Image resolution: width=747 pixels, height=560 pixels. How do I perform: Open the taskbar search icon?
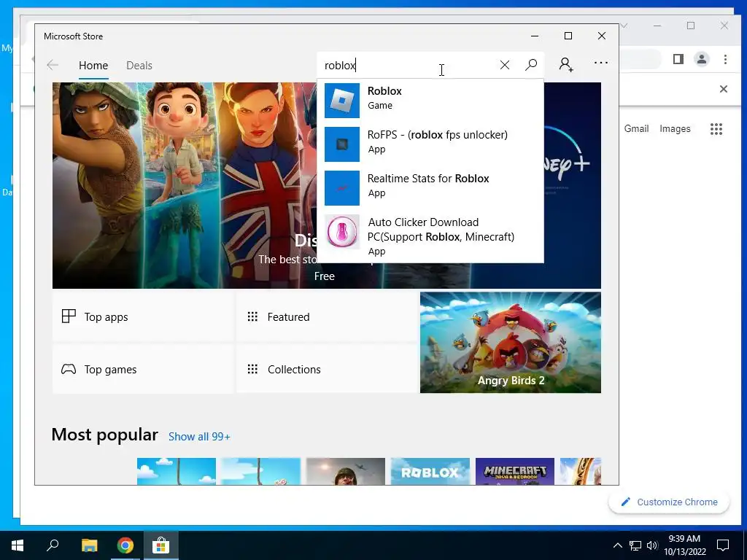53,545
